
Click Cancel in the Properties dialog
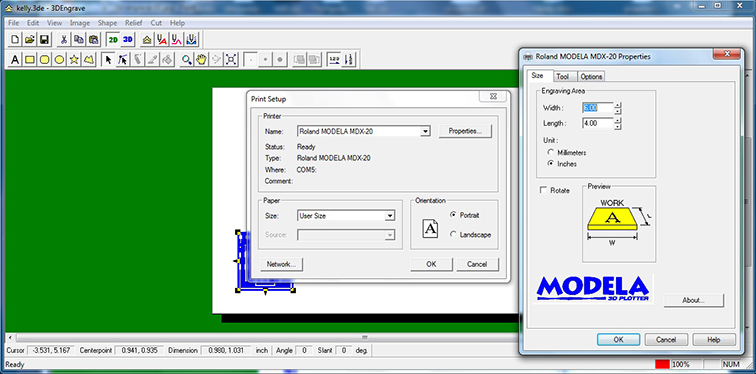coord(666,340)
